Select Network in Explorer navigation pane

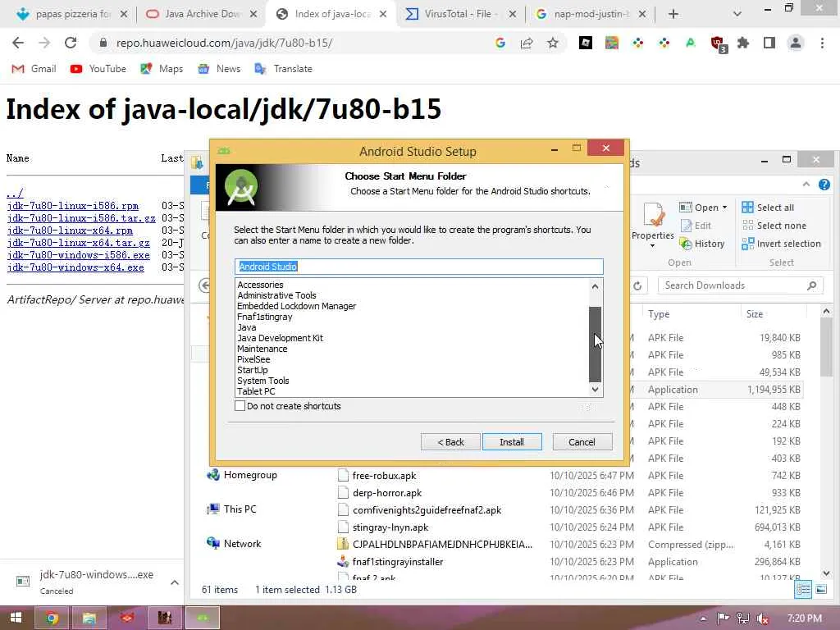click(234, 543)
